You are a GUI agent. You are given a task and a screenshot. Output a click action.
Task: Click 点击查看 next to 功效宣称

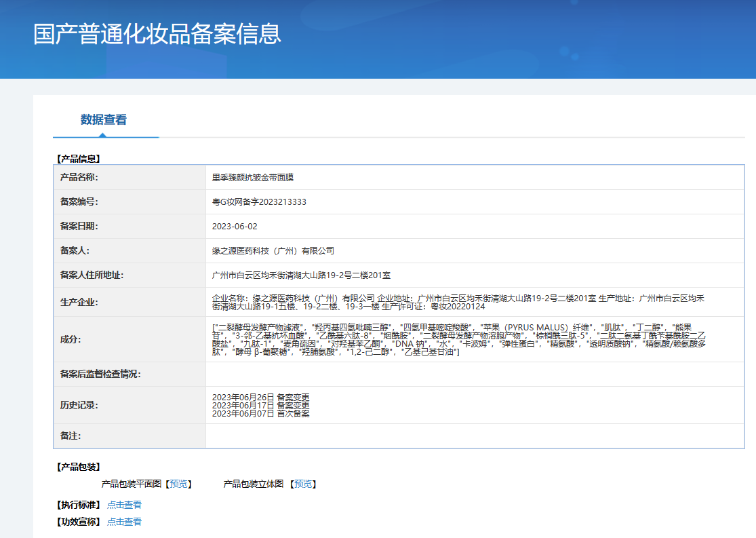coord(124,522)
